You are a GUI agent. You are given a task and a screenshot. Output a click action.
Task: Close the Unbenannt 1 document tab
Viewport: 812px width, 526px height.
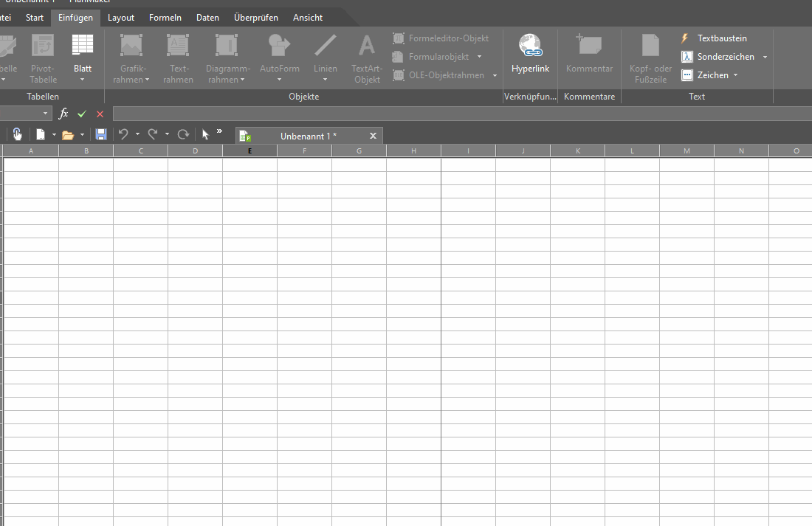click(x=373, y=136)
